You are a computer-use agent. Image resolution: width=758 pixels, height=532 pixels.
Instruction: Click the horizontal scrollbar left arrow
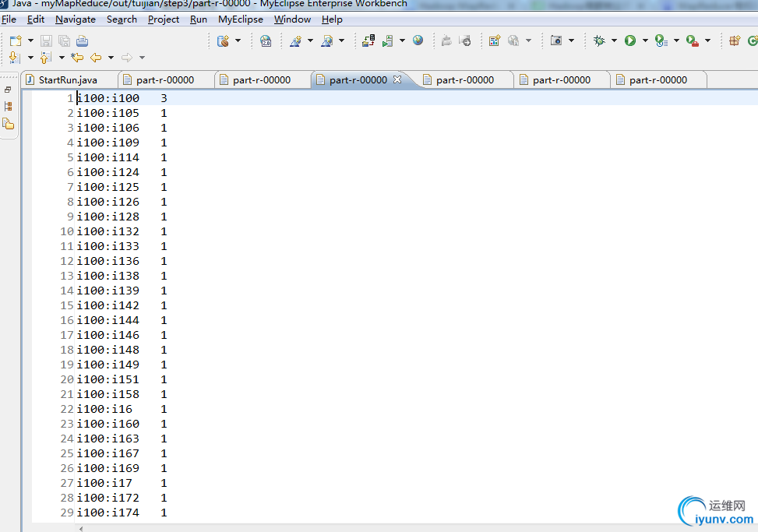81,529
